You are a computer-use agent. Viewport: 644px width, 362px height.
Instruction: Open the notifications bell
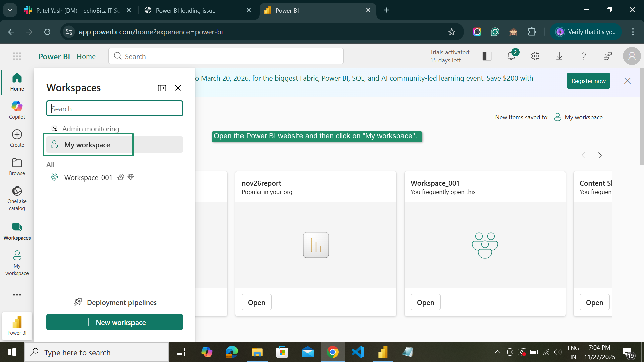coord(511,56)
